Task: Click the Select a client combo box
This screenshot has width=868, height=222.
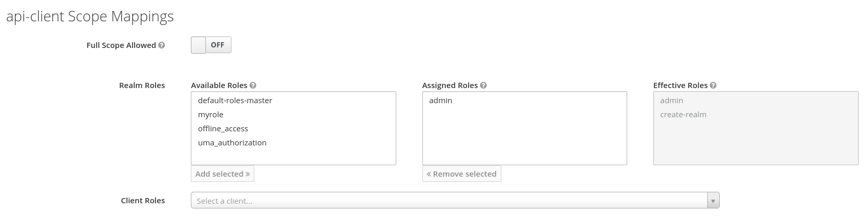Action: point(455,201)
